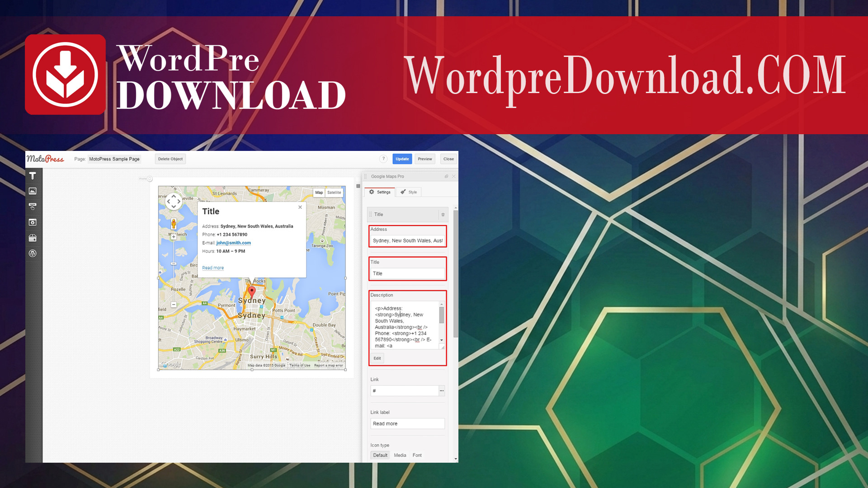Select the Media widgets icon in sidebar

coord(33,222)
